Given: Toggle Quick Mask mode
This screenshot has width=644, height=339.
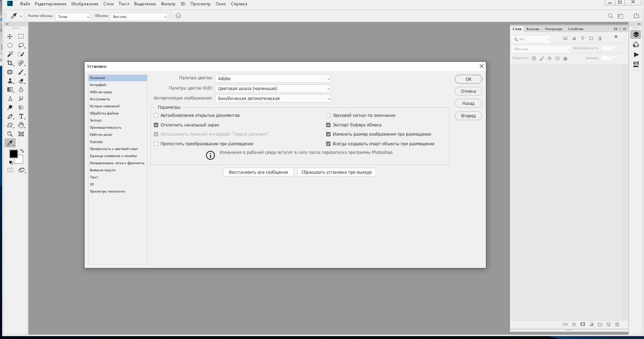Looking at the screenshot, I should pos(10,170).
